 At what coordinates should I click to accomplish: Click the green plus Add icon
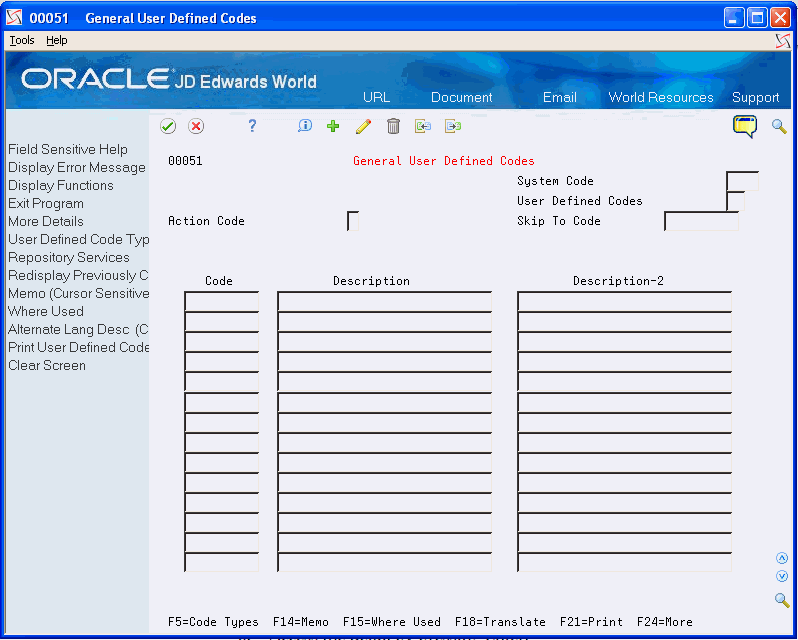pos(333,126)
